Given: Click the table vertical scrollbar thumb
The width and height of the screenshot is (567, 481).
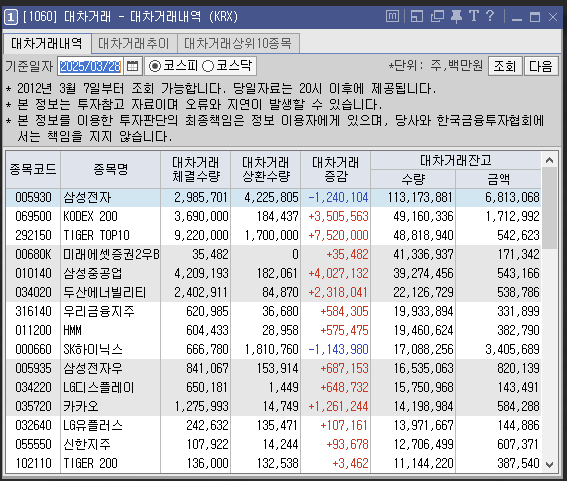Looking at the screenshot, I should tap(549, 208).
